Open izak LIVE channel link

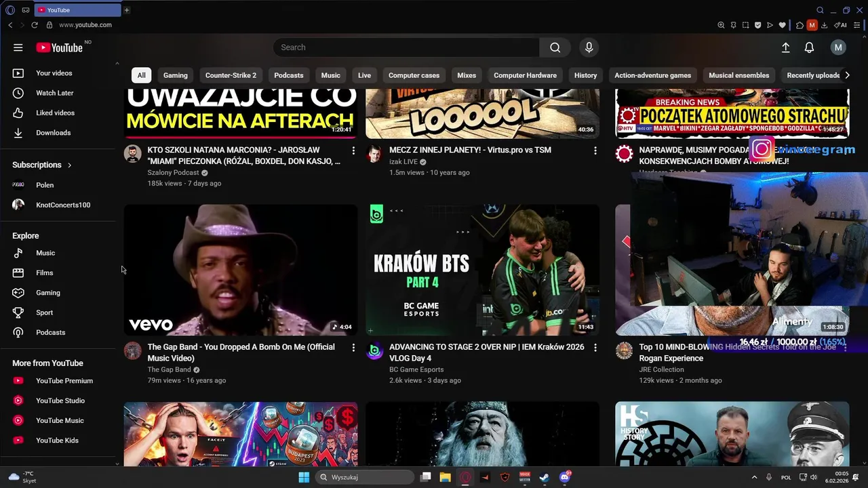pyautogui.click(x=403, y=162)
